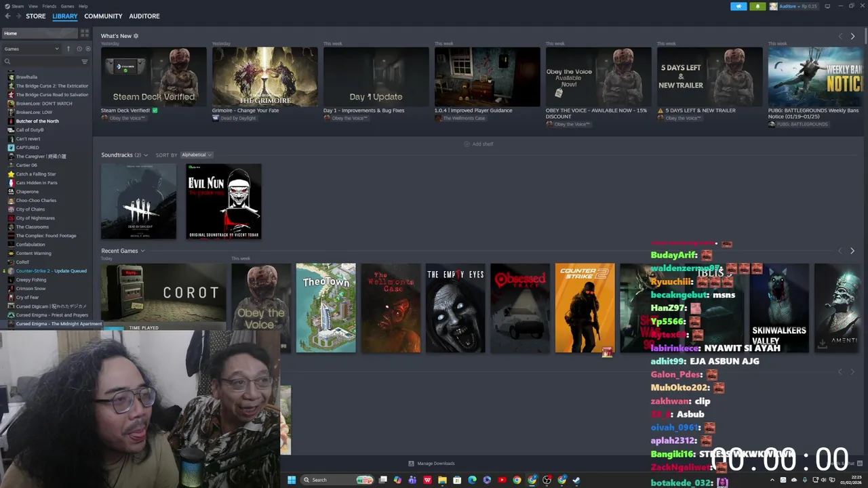Go back with the navigation arrow
Image resolution: width=868 pixels, height=488 pixels.
[x=7, y=16]
